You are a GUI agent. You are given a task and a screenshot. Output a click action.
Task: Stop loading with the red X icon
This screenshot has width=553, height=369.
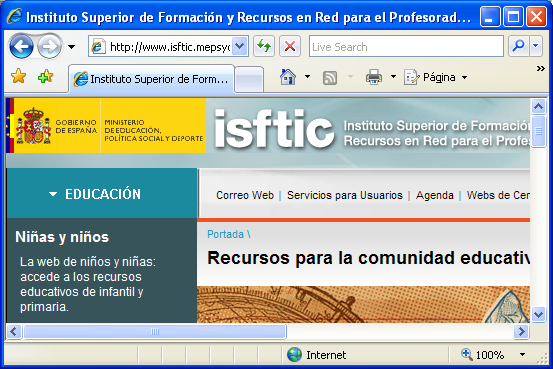290,46
